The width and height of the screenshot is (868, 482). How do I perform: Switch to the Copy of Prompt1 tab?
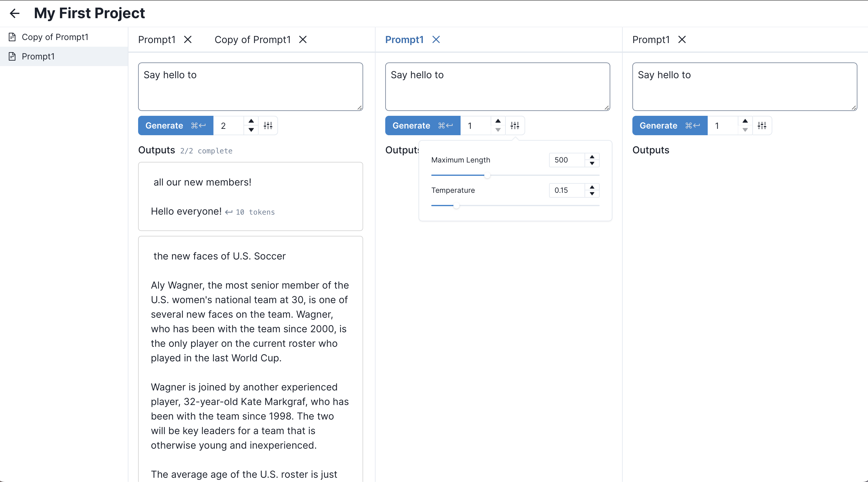coord(252,40)
